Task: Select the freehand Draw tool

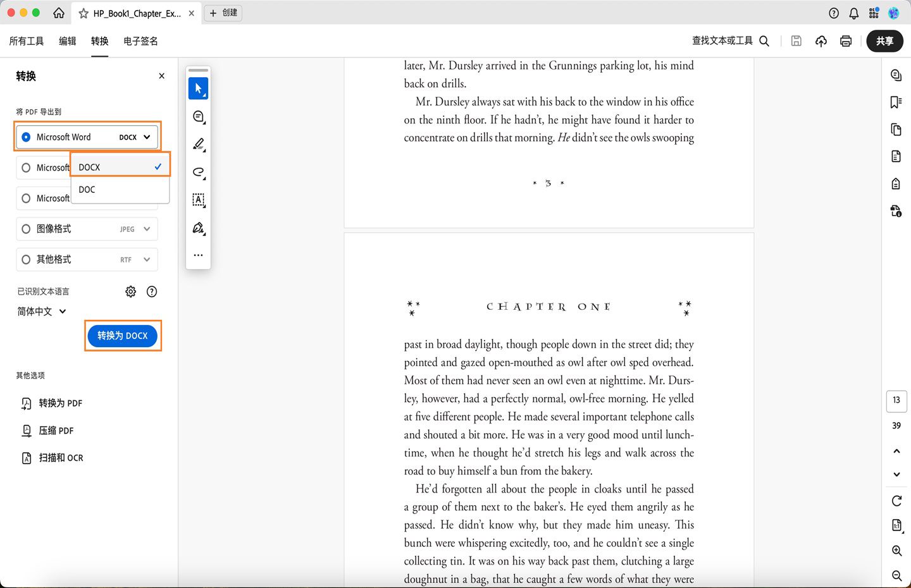Action: coord(198,173)
